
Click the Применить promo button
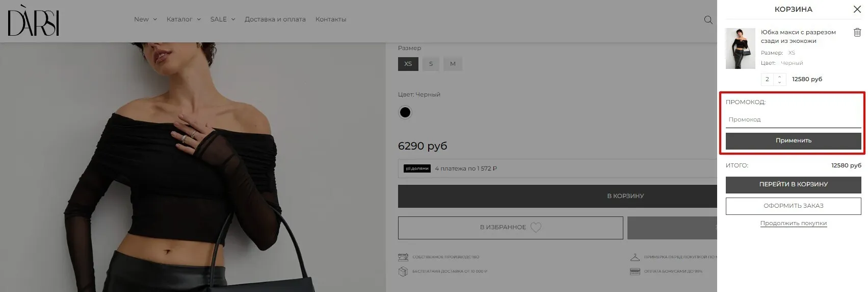[793, 140]
